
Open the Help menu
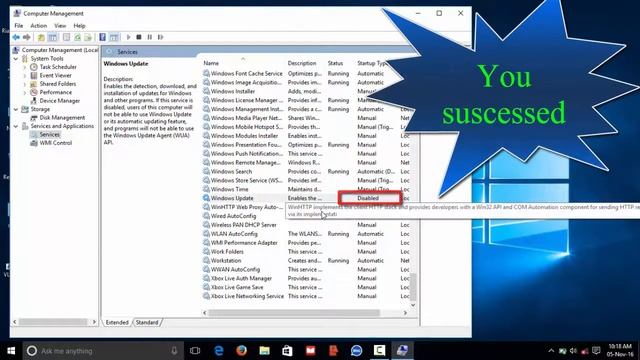[x=79, y=26]
